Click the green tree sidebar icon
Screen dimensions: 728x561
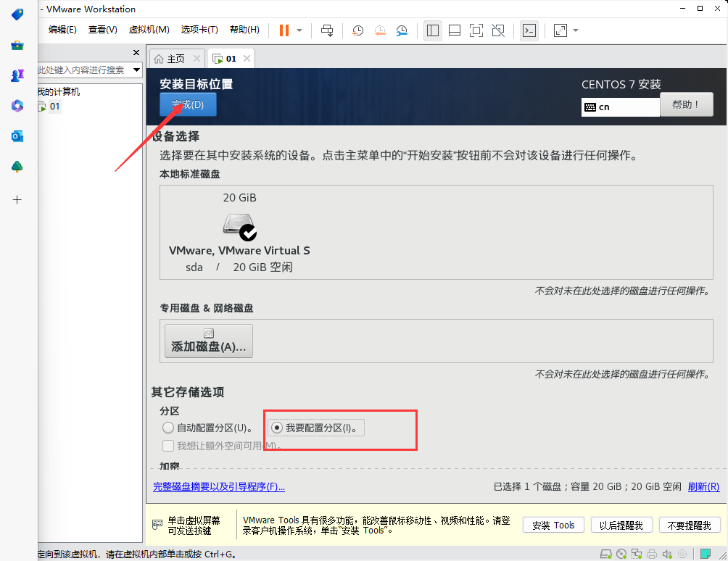[x=17, y=167]
